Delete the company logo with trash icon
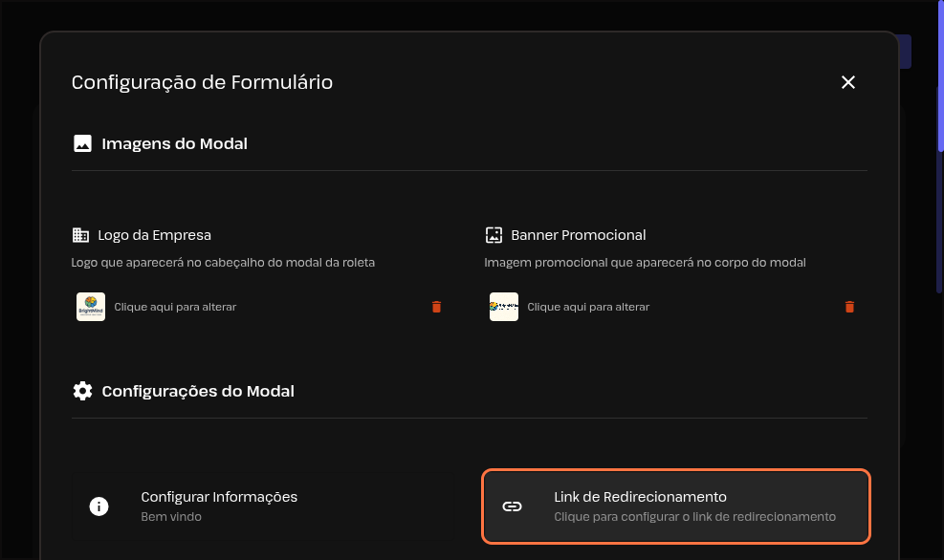Viewport: 944px width, 560px height. click(436, 307)
